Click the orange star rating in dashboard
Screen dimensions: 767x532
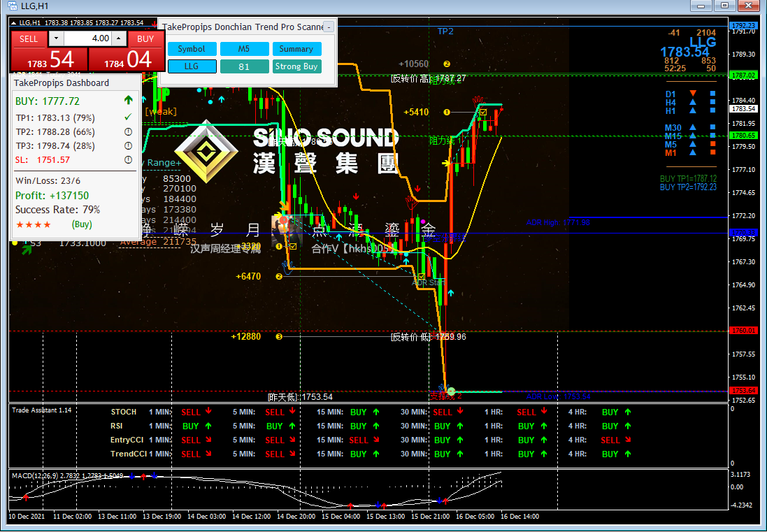point(34,224)
